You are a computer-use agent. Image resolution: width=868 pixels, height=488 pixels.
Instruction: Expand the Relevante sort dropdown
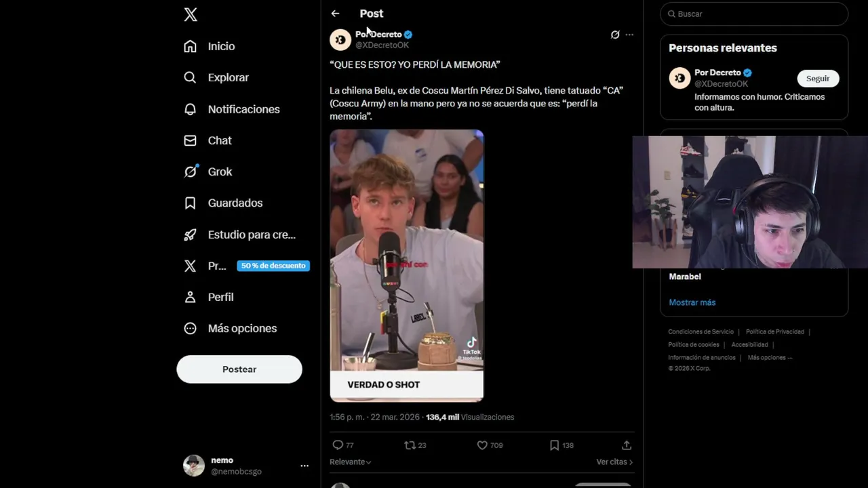click(x=351, y=462)
